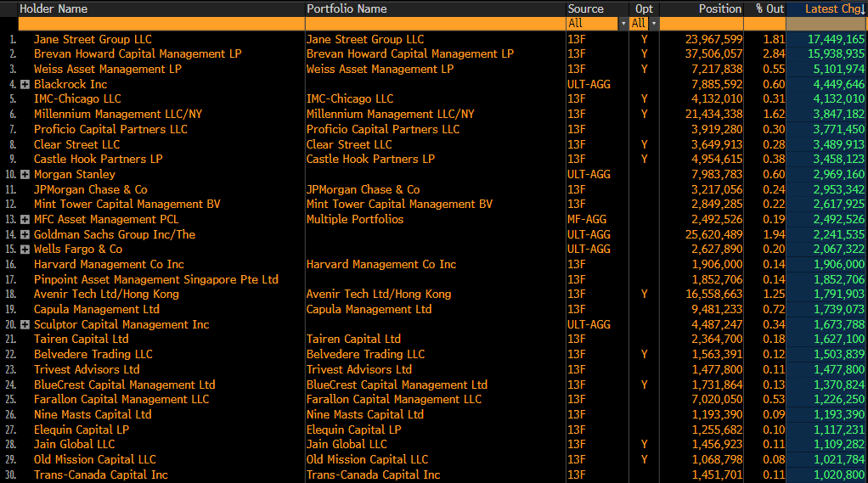The width and height of the screenshot is (868, 483).
Task: Select Old Mission Capital LLC holder
Action: point(94,460)
